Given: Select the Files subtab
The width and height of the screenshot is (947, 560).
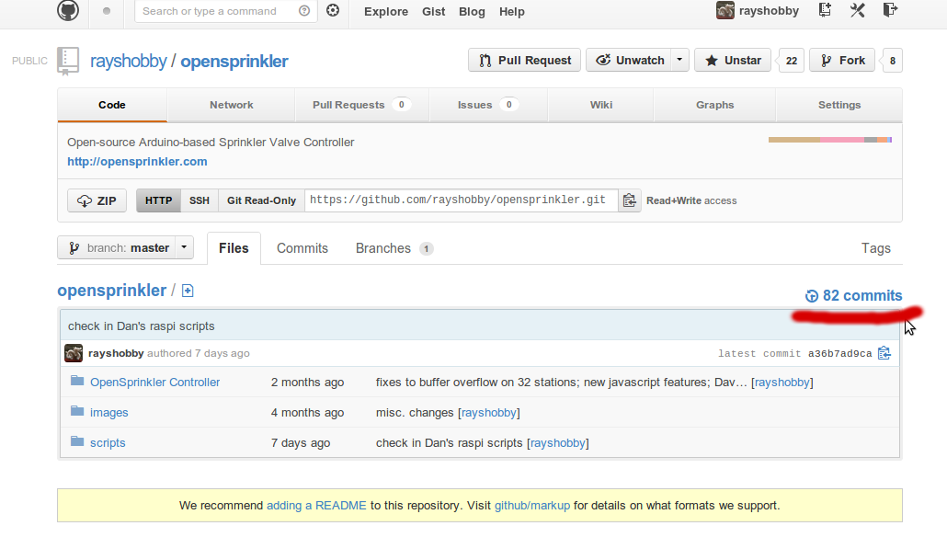Looking at the screenshot, I should click(234, 248).
